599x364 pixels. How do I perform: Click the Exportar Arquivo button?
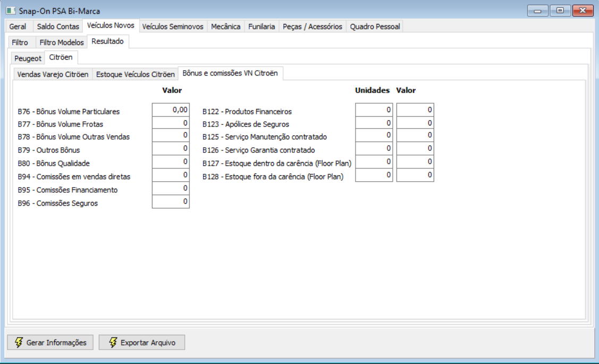point(142,342)
